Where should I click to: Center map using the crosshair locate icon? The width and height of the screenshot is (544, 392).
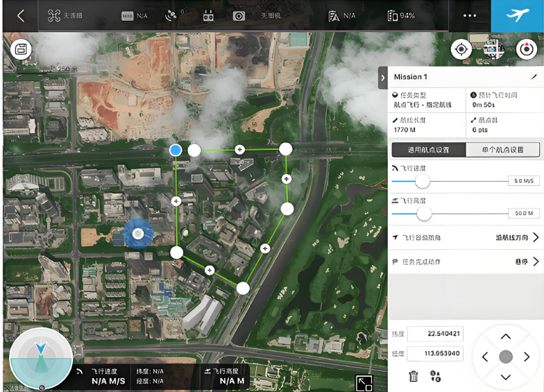click(x=461, y=49)
